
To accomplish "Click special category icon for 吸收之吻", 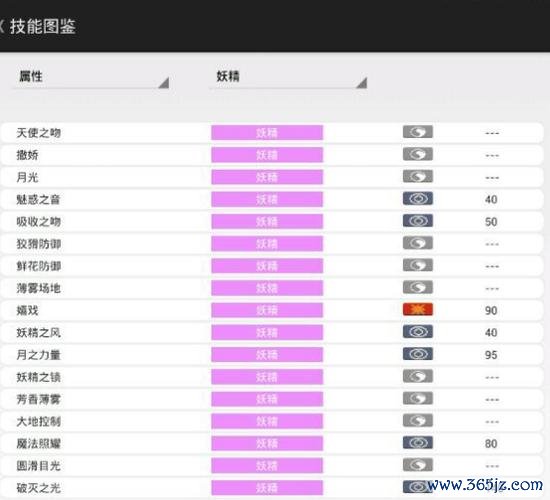I will [x=417, y=221].
